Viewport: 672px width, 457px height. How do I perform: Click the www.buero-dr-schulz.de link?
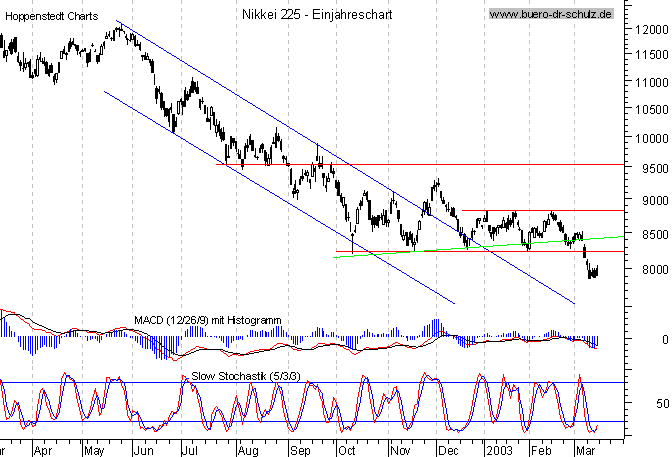click(x=551, y=14)
